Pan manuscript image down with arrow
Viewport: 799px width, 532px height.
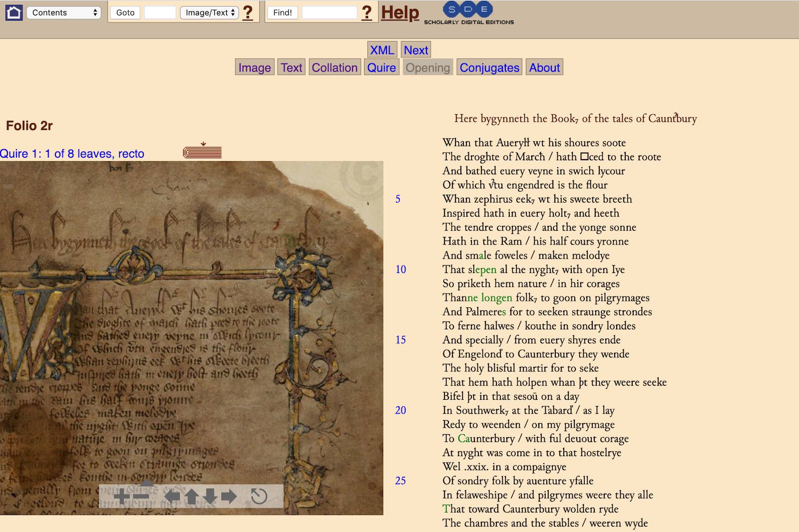click(x=210, y=496)
